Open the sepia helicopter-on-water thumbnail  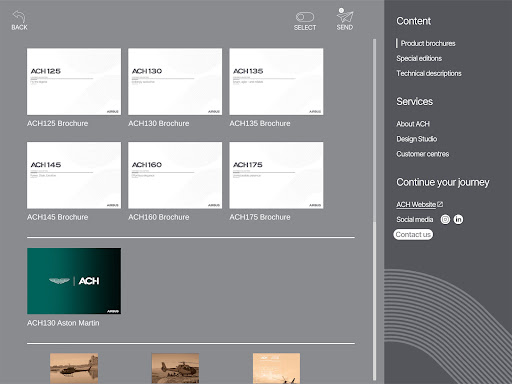74,368
